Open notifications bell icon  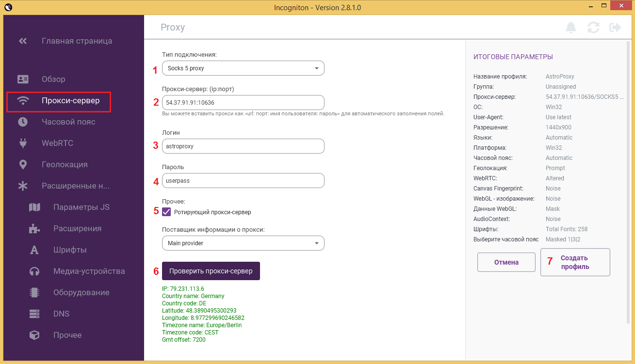tap(571, 28)
